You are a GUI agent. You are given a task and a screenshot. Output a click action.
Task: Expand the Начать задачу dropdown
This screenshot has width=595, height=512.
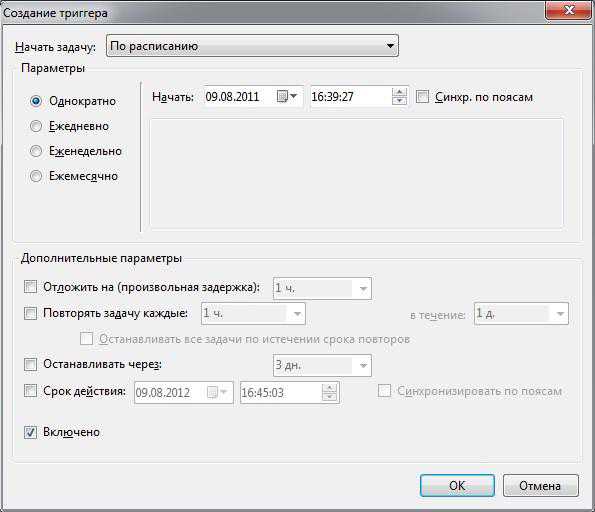pyautogui.click(x=252, y=46)
